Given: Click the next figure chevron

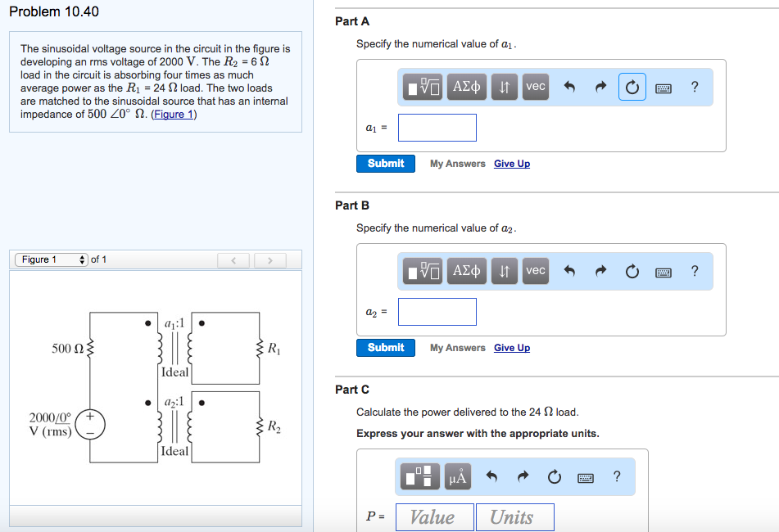Looking at the screenshot, I should tap(269, 259).
